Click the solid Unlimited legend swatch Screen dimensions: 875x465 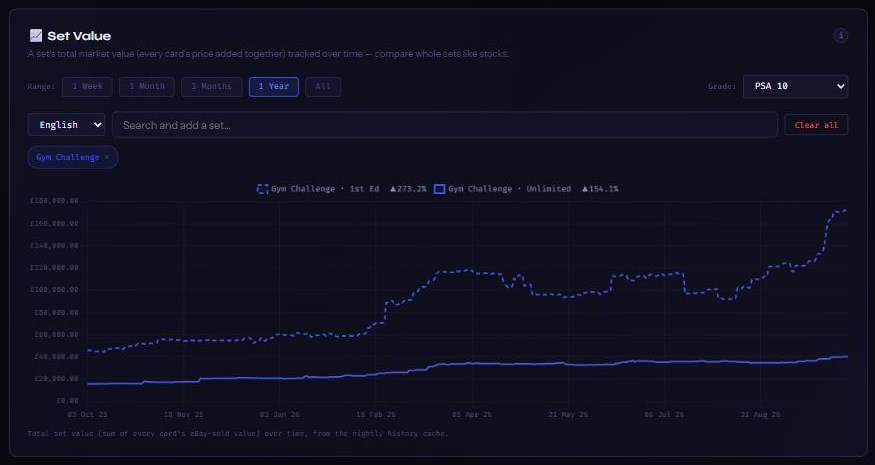tap(440, 189)
